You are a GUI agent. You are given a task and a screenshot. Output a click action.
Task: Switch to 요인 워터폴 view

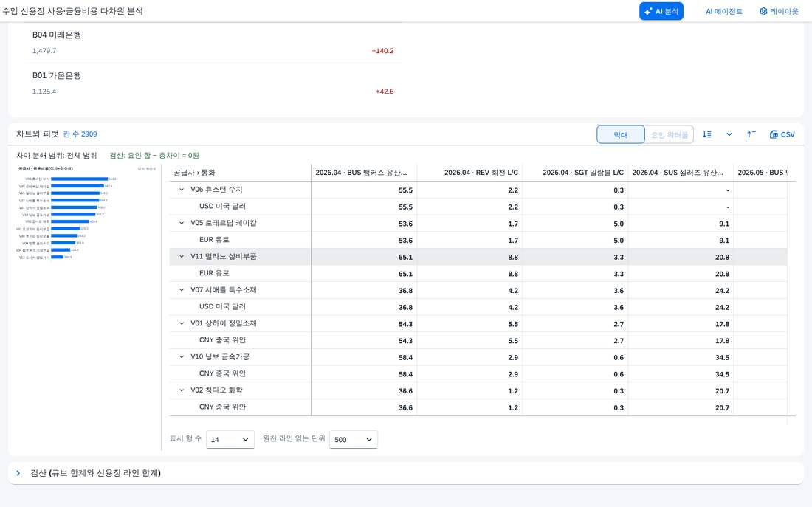point(669,134)
